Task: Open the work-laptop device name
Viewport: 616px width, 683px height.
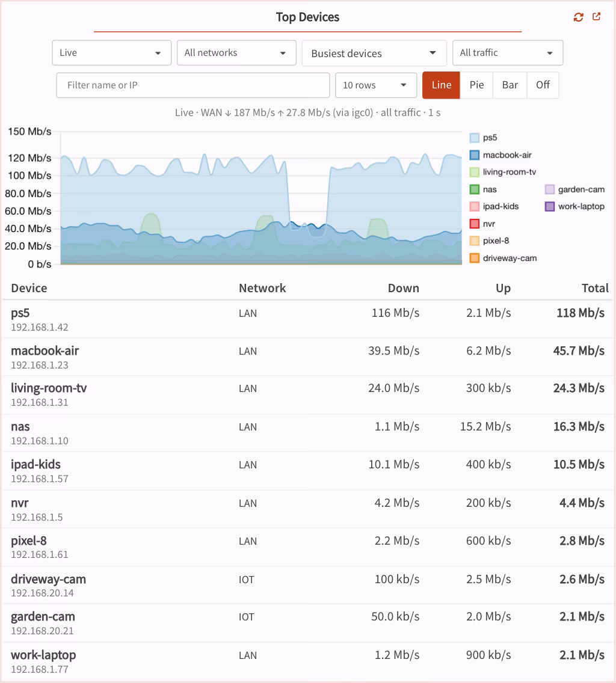Action: [43, 655]
